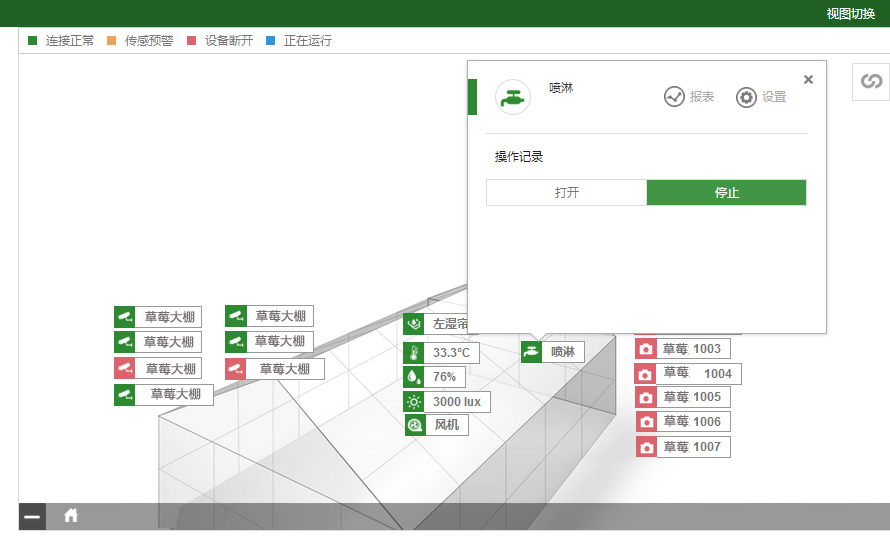Viewport: 890px width, 546px height.
Task: Click the second 草莓大棚 camera in right column
Action: (269, 341)
